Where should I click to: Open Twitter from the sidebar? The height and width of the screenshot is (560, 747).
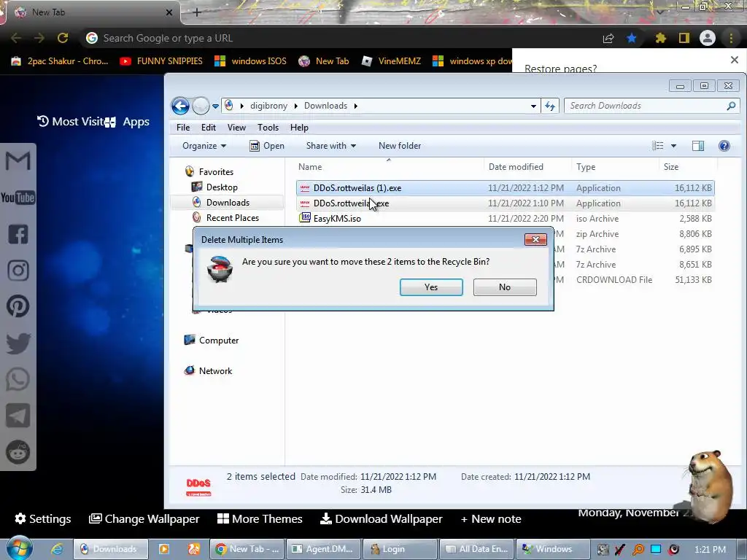[x=18, y=343]
